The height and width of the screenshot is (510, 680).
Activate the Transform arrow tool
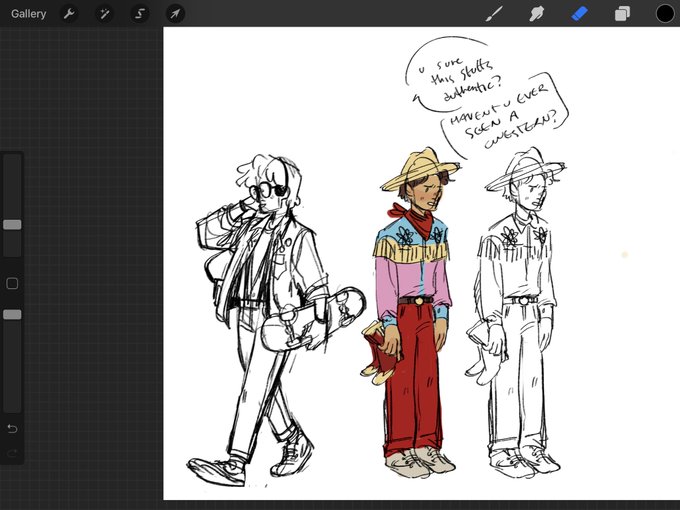point(175,14)
